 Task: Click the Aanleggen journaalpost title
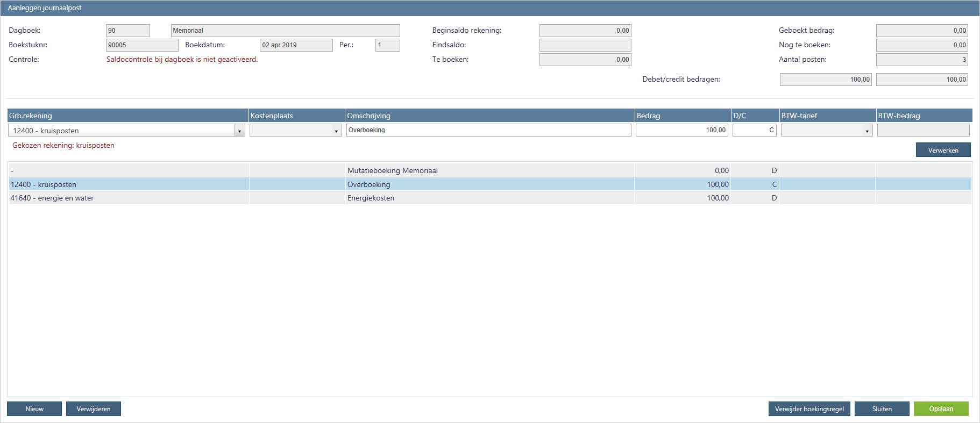click(x=45, y=8)
